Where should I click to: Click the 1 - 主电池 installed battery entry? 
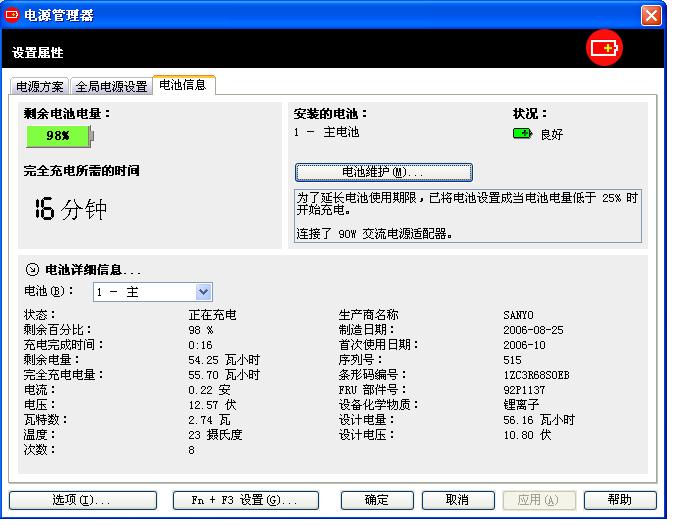(x=327, y=132)
